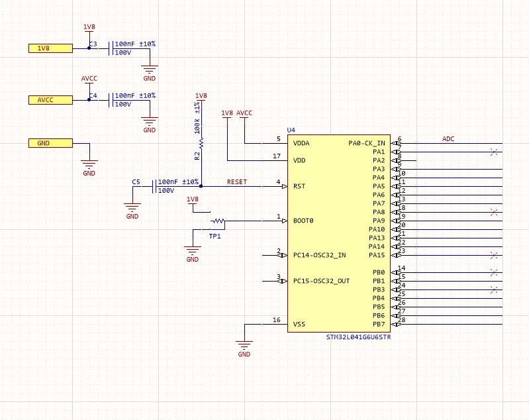Click the PC15-OSC32_OUT pin label
529x420 pixels.
(x=322, y=281)
